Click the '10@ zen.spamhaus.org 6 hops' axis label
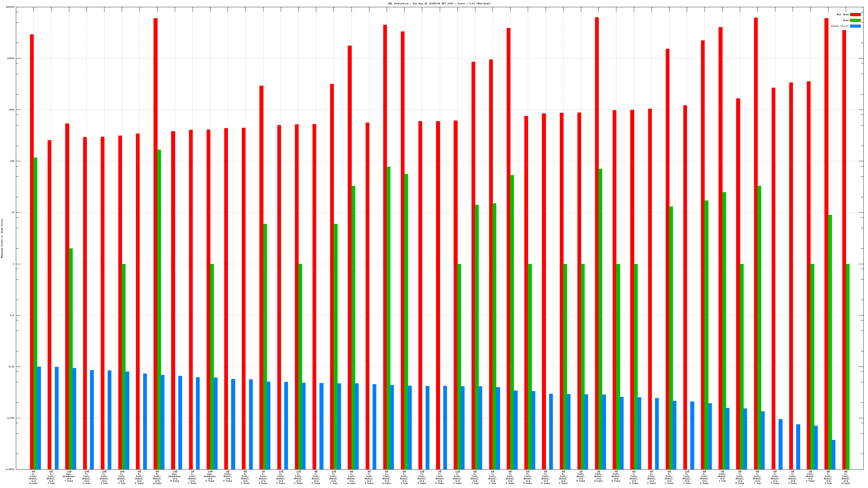868x488 pixels. point(210,476)
